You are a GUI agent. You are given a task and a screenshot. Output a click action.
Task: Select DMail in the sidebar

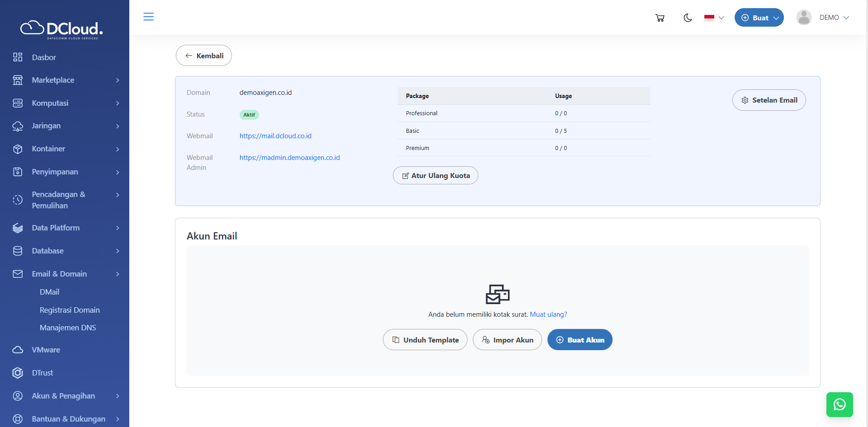pyautogui.click(x=50, y=292)
